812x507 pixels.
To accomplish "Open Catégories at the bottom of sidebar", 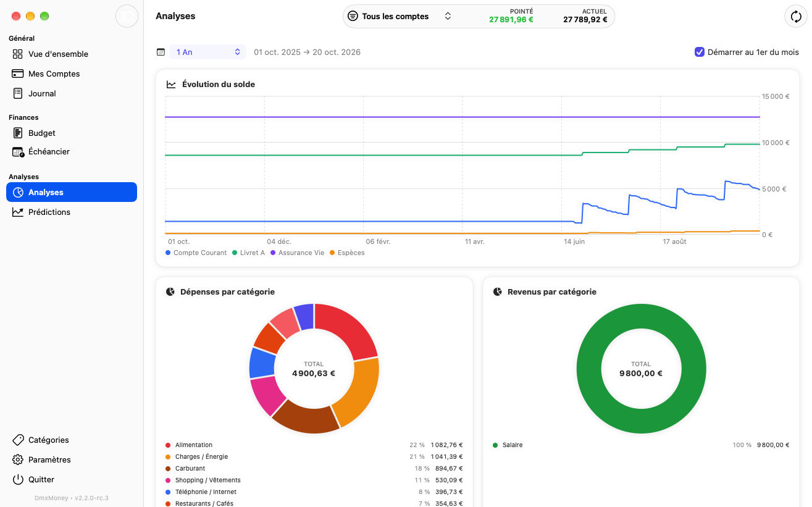I will (x=72, y=440).
